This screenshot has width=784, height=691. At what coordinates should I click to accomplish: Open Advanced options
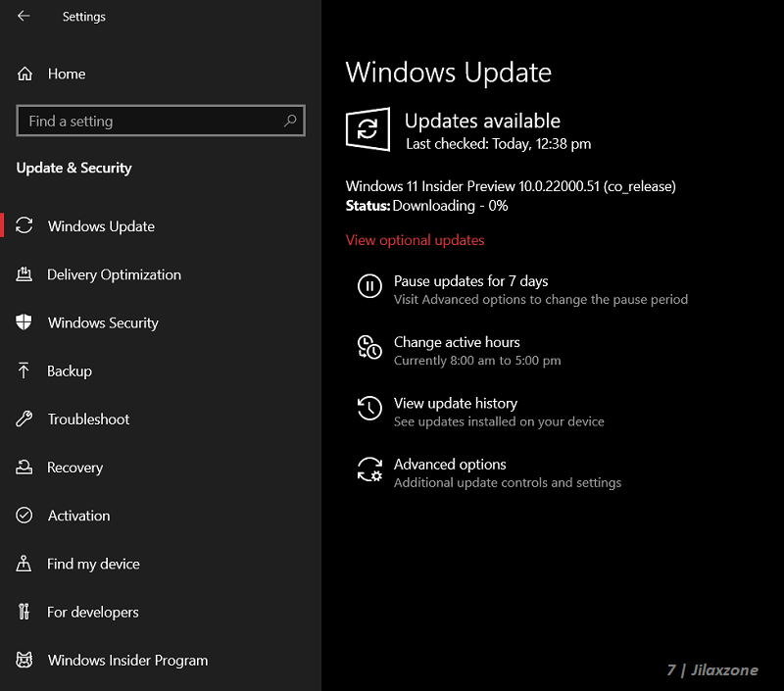(x=450, y=464)
